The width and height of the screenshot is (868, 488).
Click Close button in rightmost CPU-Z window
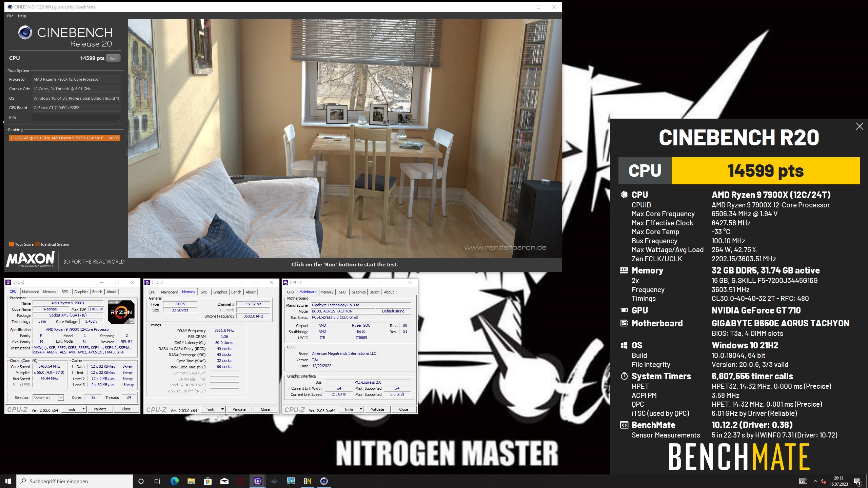[x=403, y=409]
